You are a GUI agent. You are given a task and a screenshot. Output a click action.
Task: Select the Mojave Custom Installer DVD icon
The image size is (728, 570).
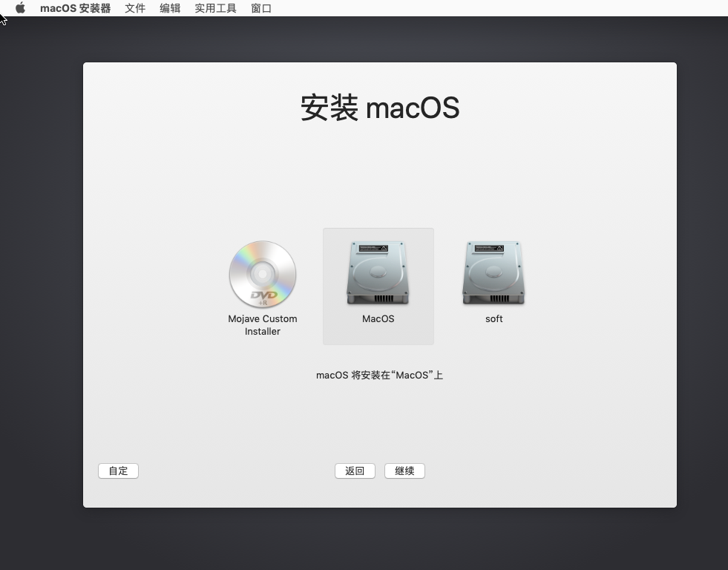pos(262,274)
